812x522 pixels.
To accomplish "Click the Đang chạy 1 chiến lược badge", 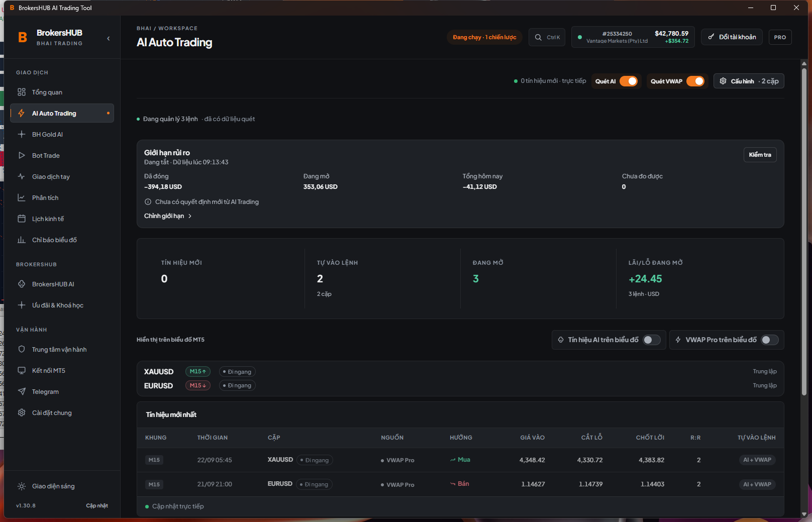I will click(484, 37).
